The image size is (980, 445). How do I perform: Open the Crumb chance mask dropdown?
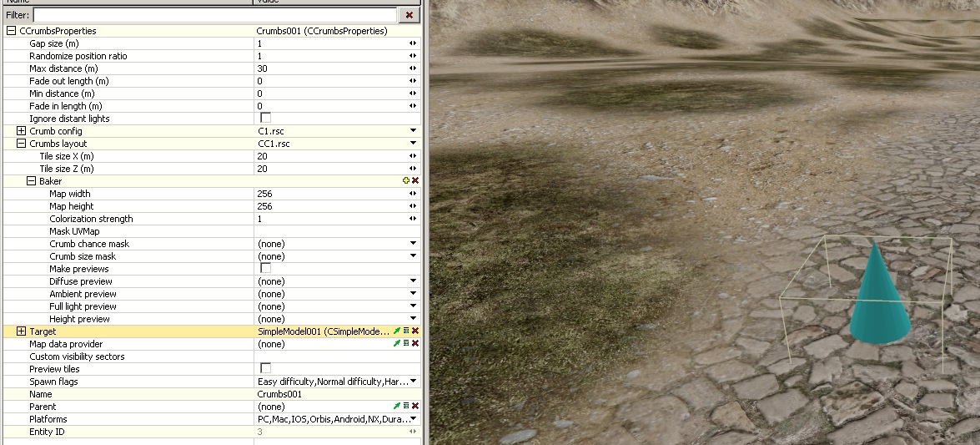pyautogui.click(x=413, y=244)
